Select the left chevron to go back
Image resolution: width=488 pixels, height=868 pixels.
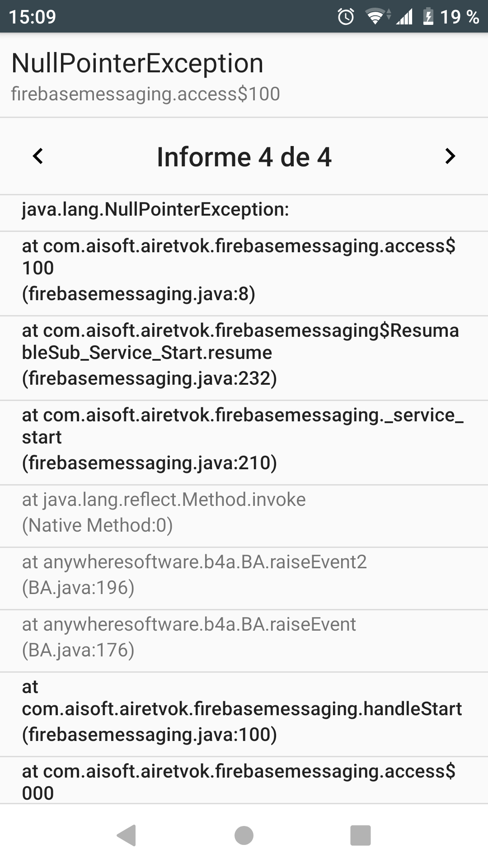(38, 157)
